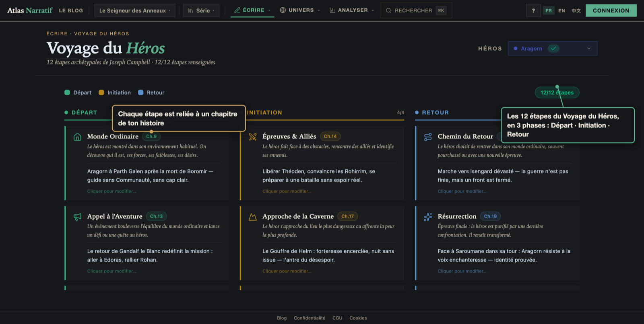Click the green checkmark badge next to Aragorn
Screen dimensions: 644x324
[x=554, y=49]
